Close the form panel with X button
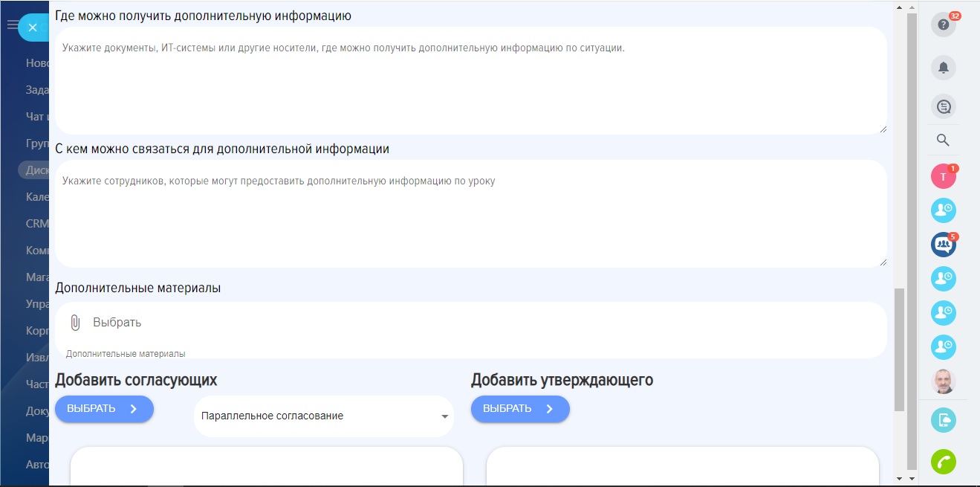The image size is (980, 487). click(x=33, y=28)
